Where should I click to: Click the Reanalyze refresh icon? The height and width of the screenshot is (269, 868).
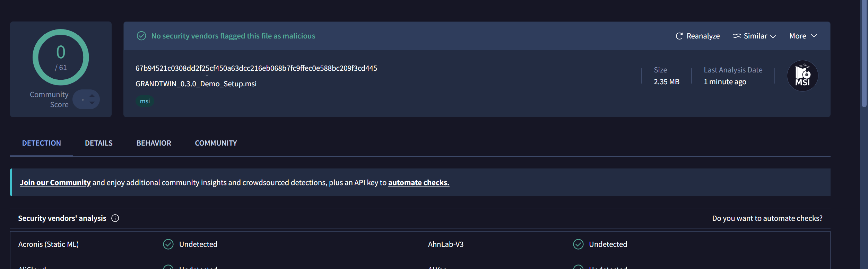(679, 36)
